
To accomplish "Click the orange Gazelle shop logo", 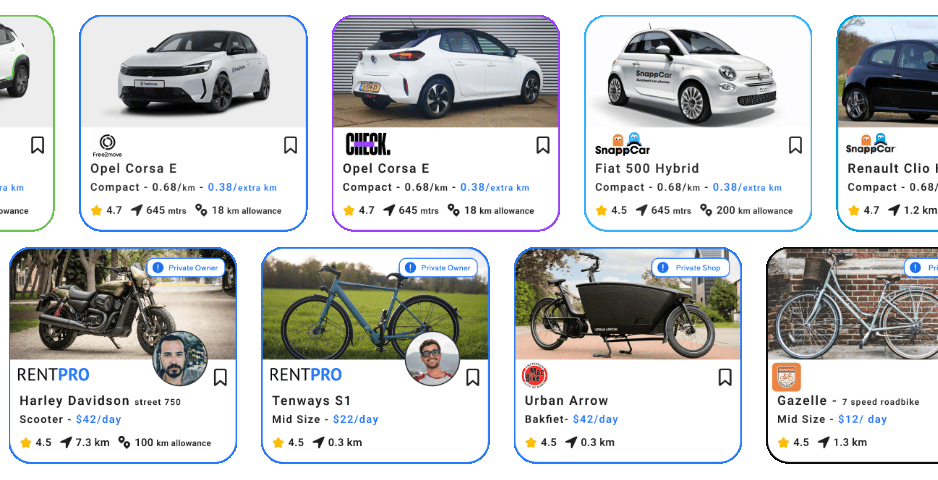I will 787,376.
